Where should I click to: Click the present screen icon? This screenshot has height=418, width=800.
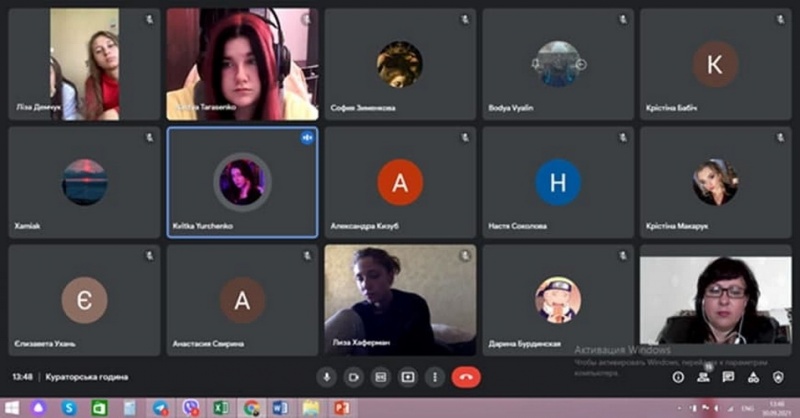pyautogui.click(x=407, y=377)
